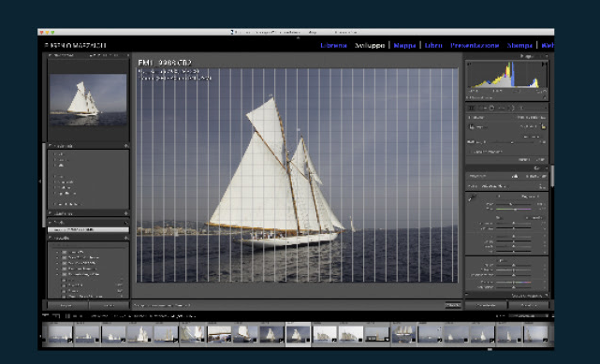
Task: Click the Done button in toolbar
Action: tap(453, 305)
